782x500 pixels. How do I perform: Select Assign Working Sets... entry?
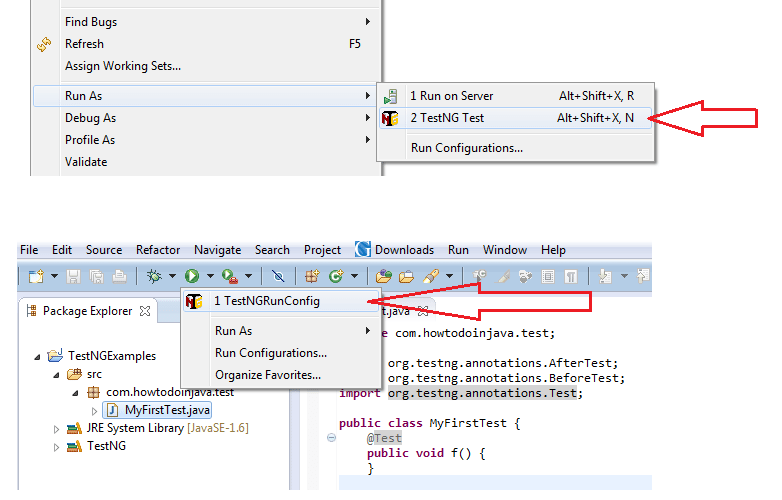[205, 66]
